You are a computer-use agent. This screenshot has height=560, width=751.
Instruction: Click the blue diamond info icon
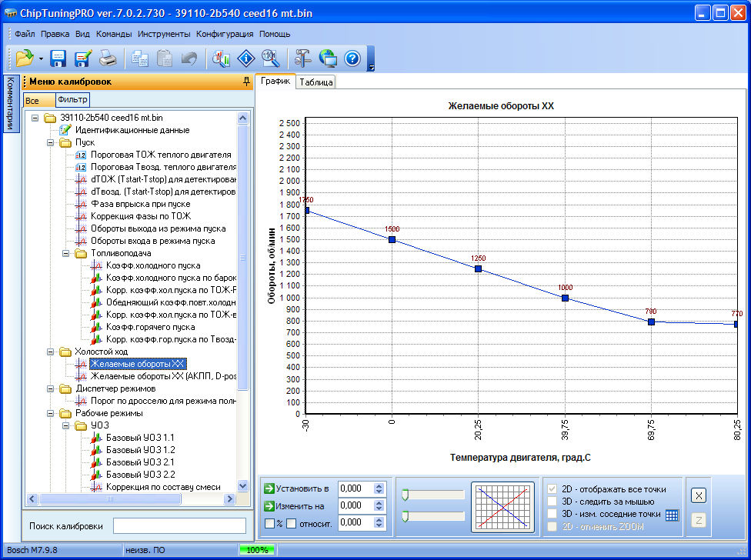click(245, 58)
